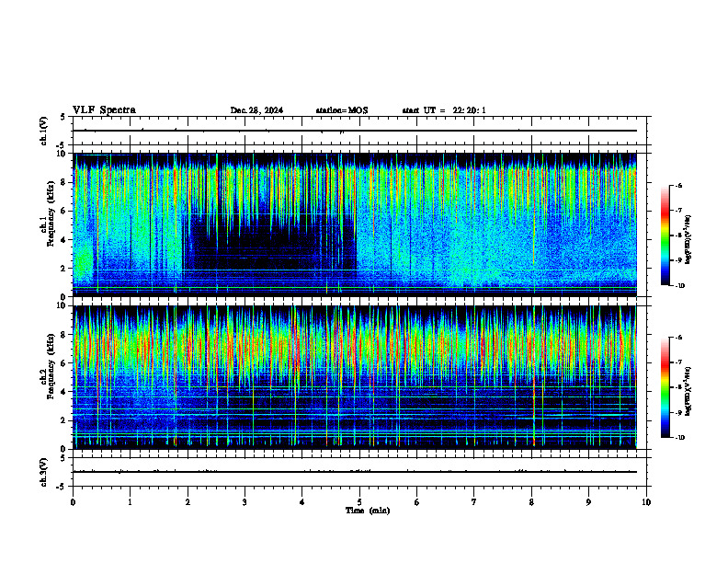
Task: Click the ch.2 color scale bar
Action: (665, 387)
